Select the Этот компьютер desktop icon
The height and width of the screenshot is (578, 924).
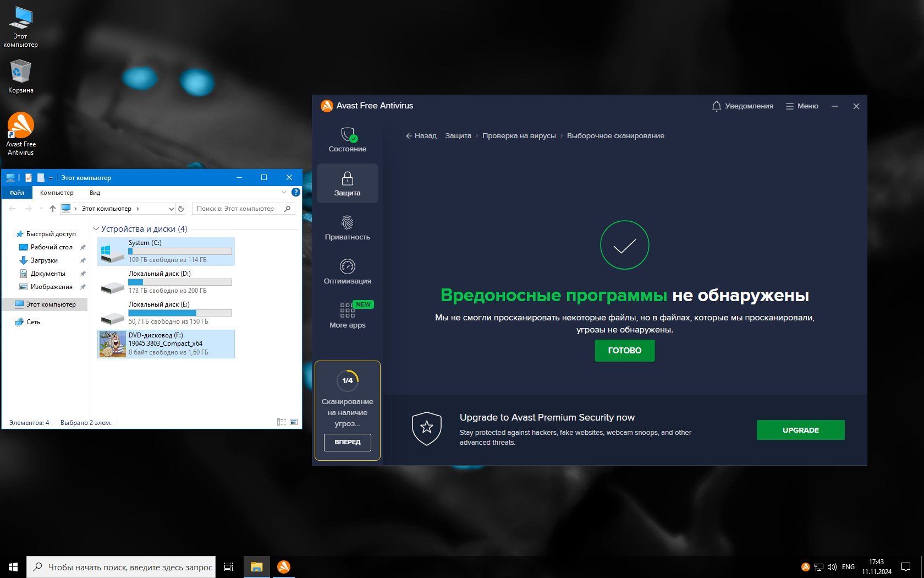(20, 28)
